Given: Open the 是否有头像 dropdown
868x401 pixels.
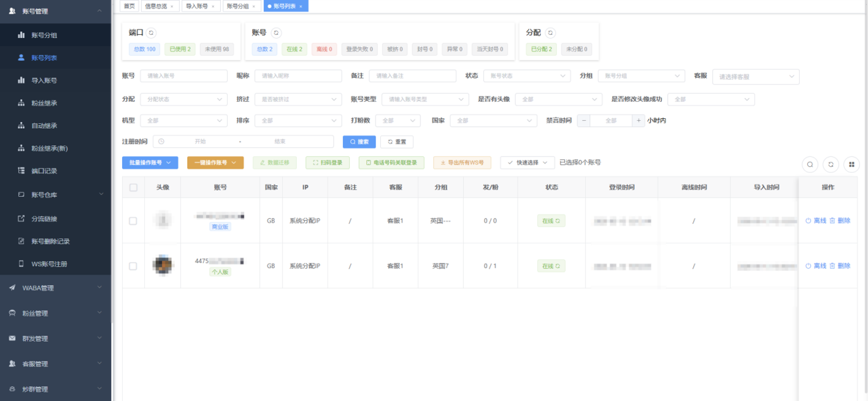Looking at the screenshot, I should click(x=559, y=99).
